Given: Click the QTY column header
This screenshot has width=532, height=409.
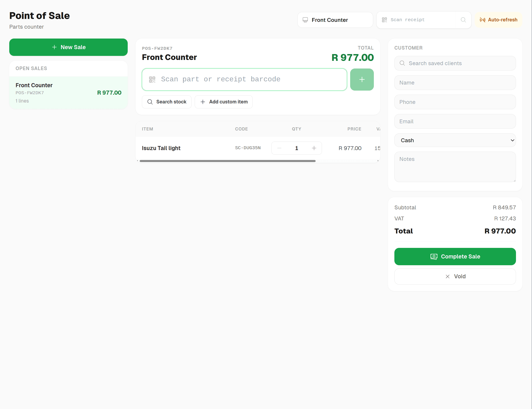Looking at the screenshot, I should click(x=296, y=129).
